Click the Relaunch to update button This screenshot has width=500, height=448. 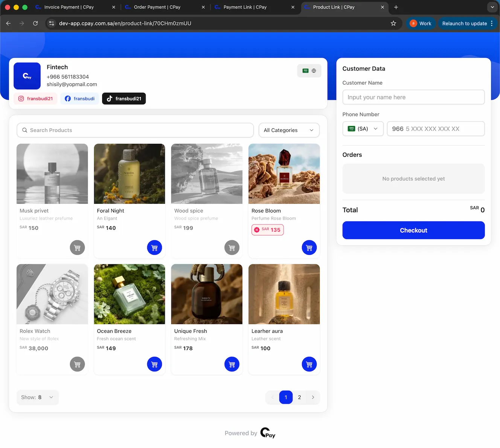tap(465, 23)
